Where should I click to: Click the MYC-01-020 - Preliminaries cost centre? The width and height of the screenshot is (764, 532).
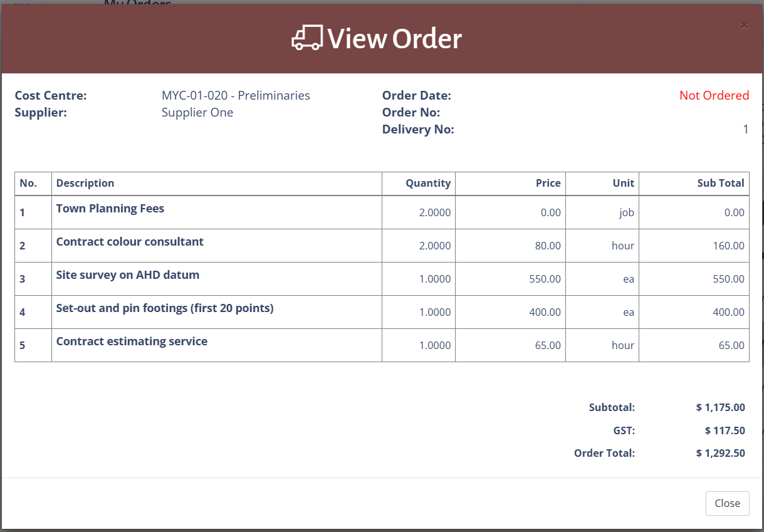pos(236,96)
